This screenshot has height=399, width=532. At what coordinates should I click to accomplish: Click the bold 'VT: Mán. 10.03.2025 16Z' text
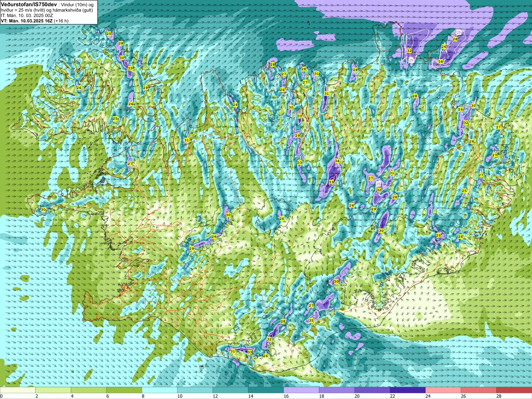[x=27, y=20]
